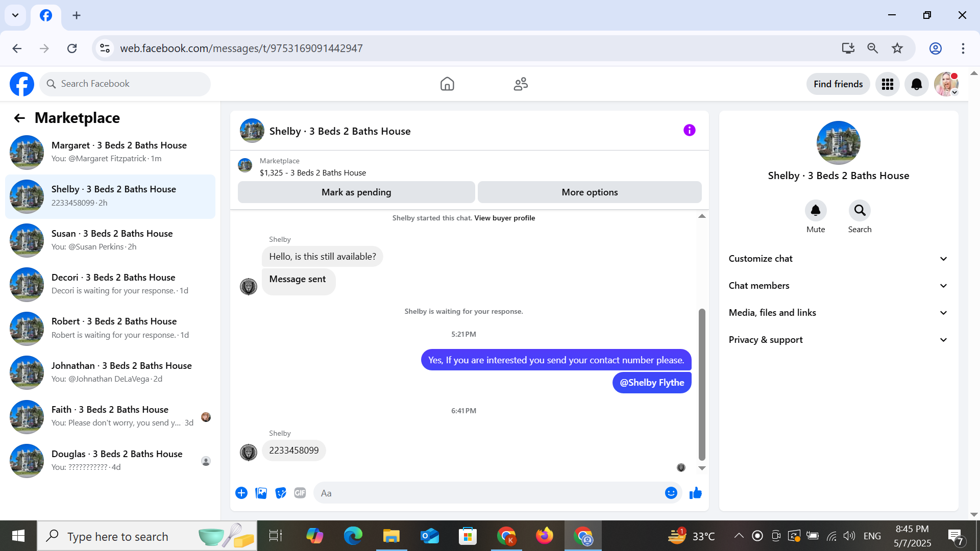Click the Mark as pending button
980x551 pixels.
pos(356,192)
